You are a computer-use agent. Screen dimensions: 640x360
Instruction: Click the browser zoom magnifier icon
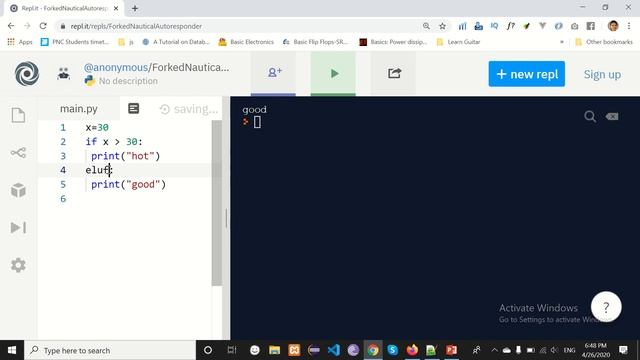point(426,26)
